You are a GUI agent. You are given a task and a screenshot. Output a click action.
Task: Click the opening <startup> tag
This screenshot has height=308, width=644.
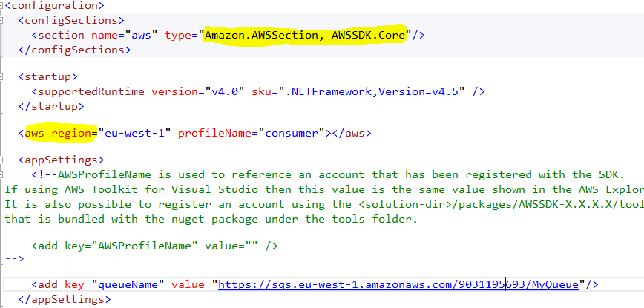(47, 76)
